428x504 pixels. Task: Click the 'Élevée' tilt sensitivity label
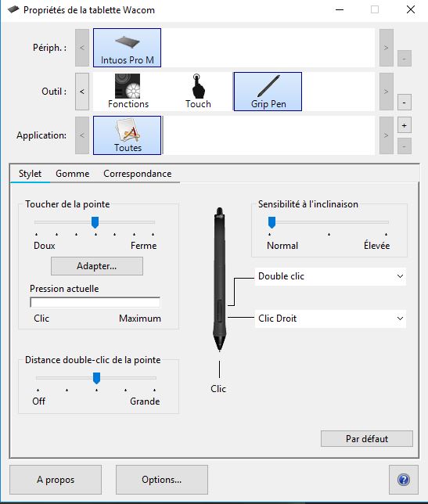pos(376,245)
